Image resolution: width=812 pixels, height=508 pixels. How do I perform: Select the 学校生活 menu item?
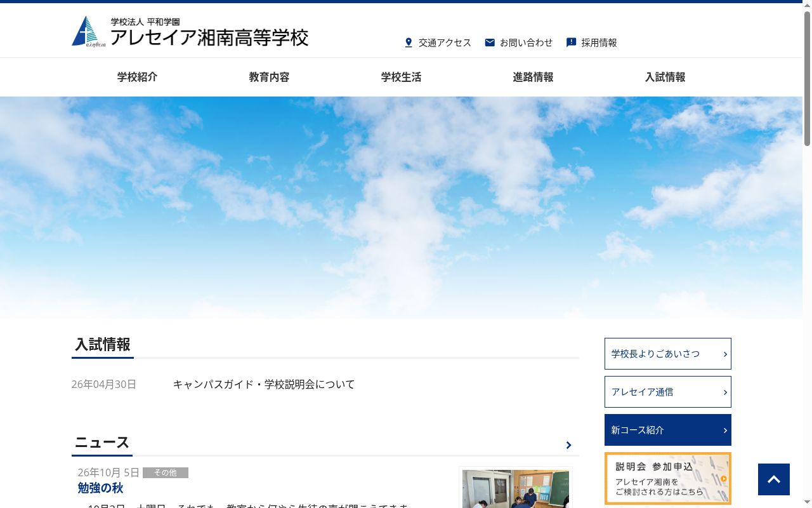(x=402, y=77)
